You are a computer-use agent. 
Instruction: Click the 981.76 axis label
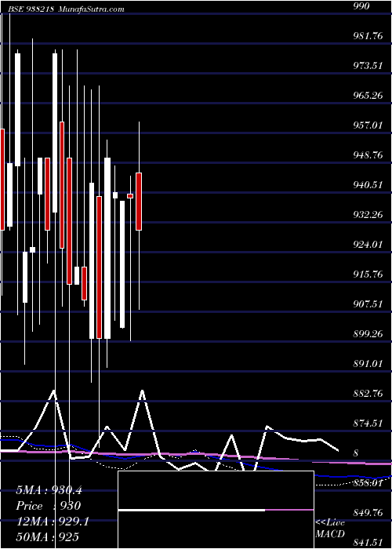368,36
